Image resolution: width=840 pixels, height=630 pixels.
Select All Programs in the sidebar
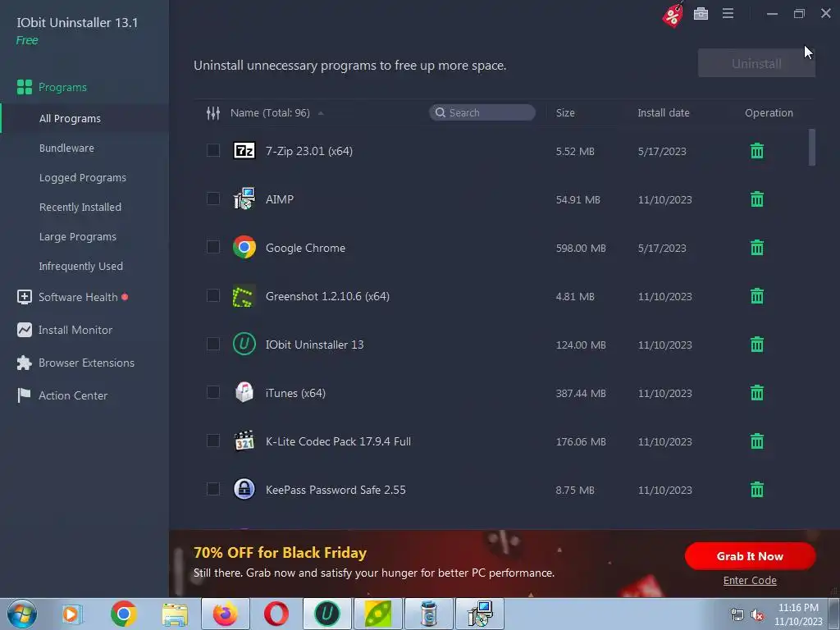coord(70,118)
